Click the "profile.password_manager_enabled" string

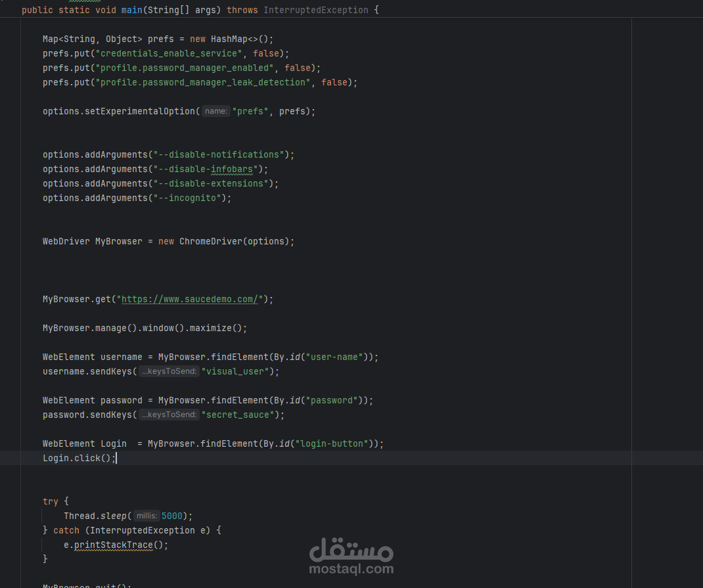click(x=184, y=68)
